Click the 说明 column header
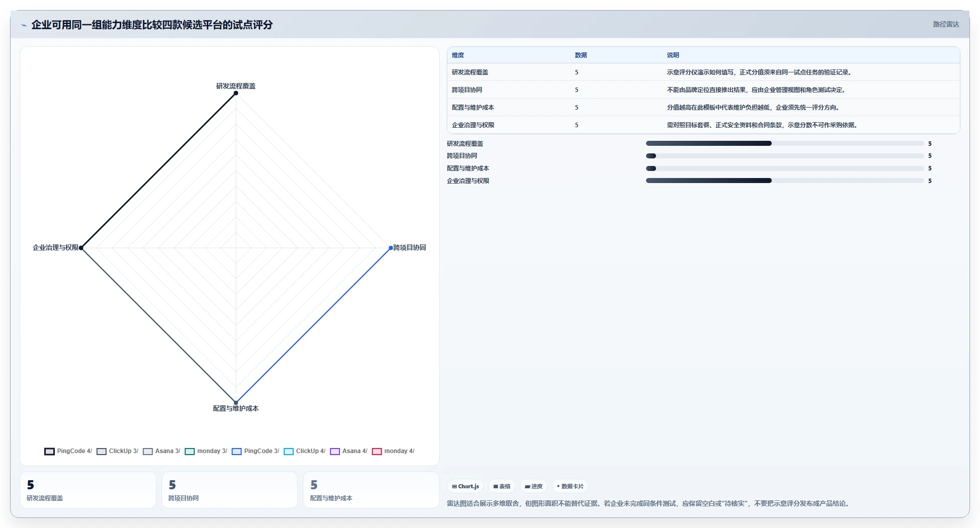The height and width of the screenshot is (528, 980). click(x=673, y=55)
